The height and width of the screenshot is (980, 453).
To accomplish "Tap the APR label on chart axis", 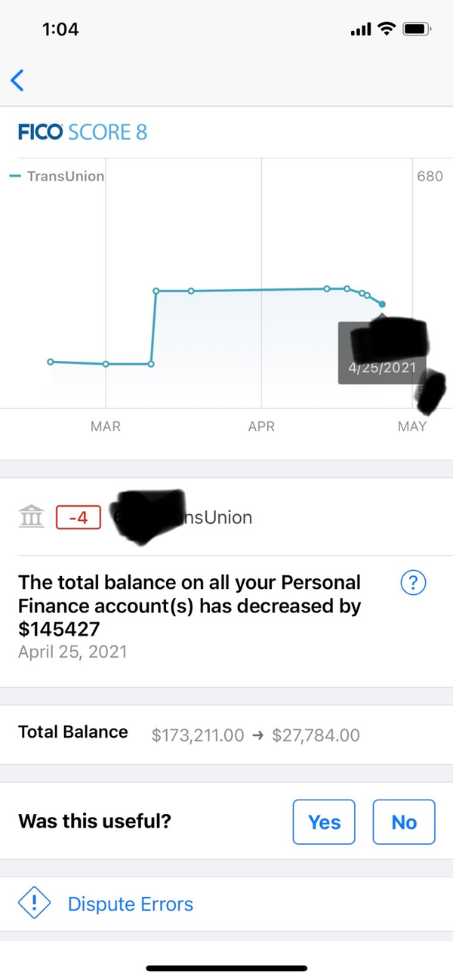I will [x=261, y=427].
